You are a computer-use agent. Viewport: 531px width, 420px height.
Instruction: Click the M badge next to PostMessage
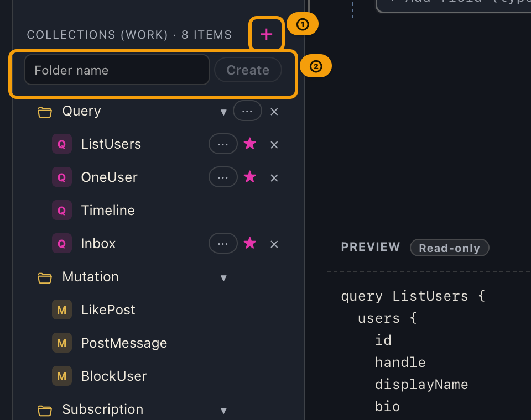pyautogui.click(x=61, y=343)
